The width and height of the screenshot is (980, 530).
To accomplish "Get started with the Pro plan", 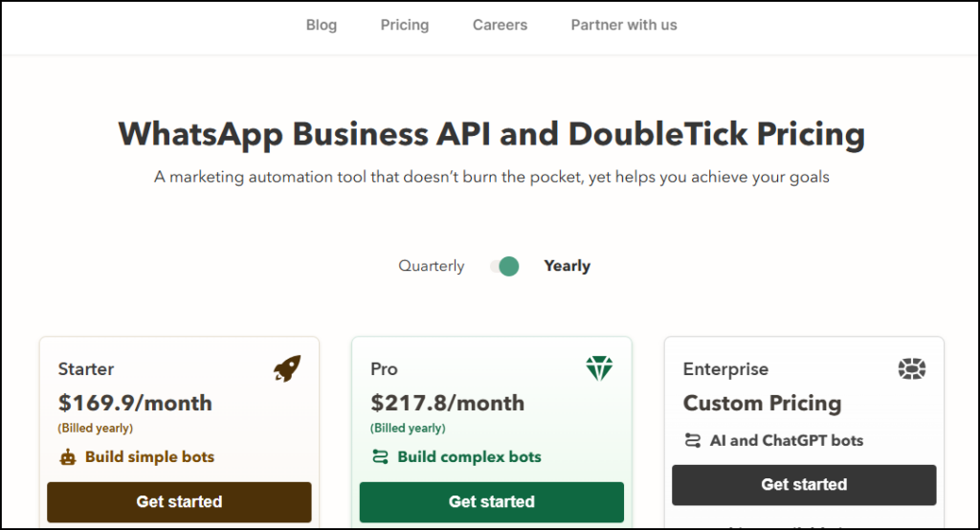I will tap(492, 502).
